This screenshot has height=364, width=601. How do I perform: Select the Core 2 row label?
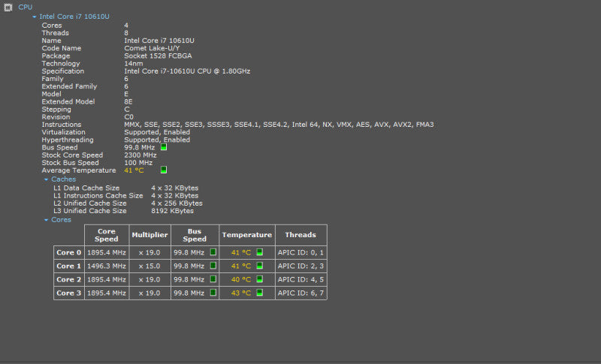pos(68,279)
